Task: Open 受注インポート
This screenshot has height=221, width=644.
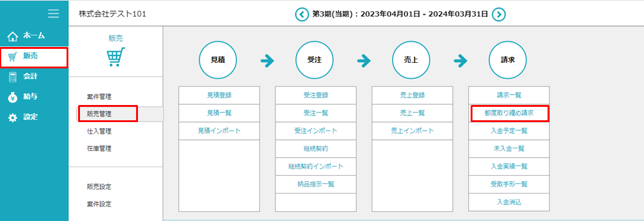Action: click(x=316, y=131)
